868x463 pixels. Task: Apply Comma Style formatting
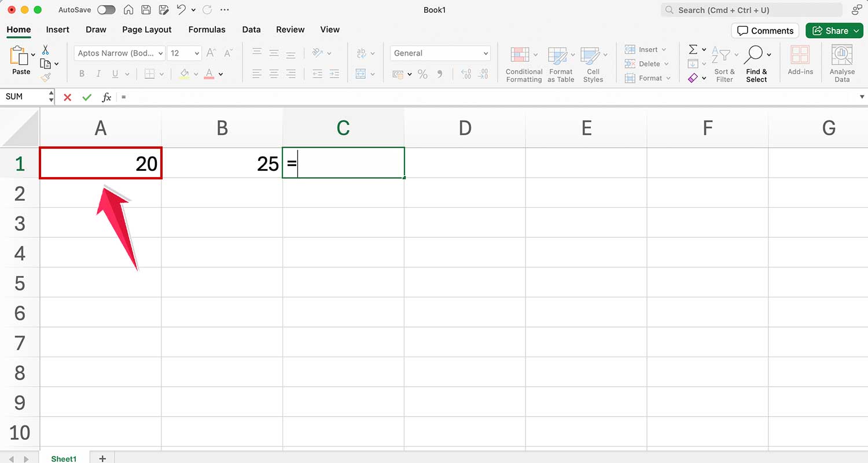[x=440, y=74]
